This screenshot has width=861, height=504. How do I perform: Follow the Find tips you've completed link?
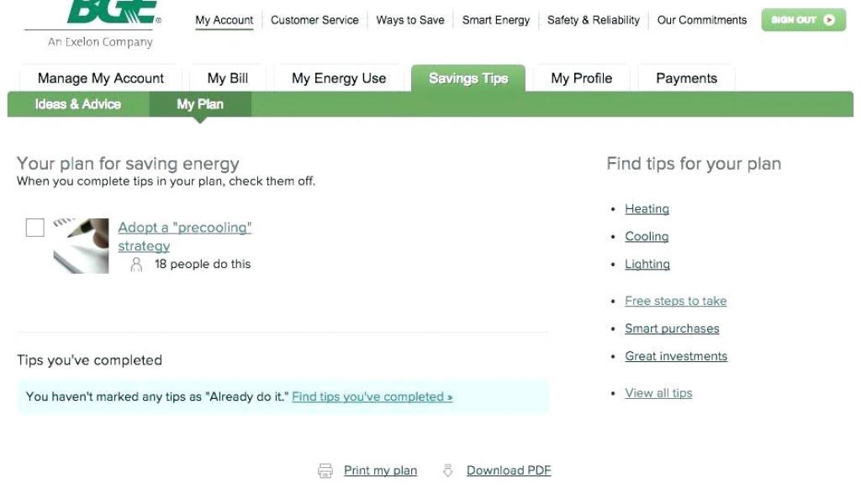(372, 396)
